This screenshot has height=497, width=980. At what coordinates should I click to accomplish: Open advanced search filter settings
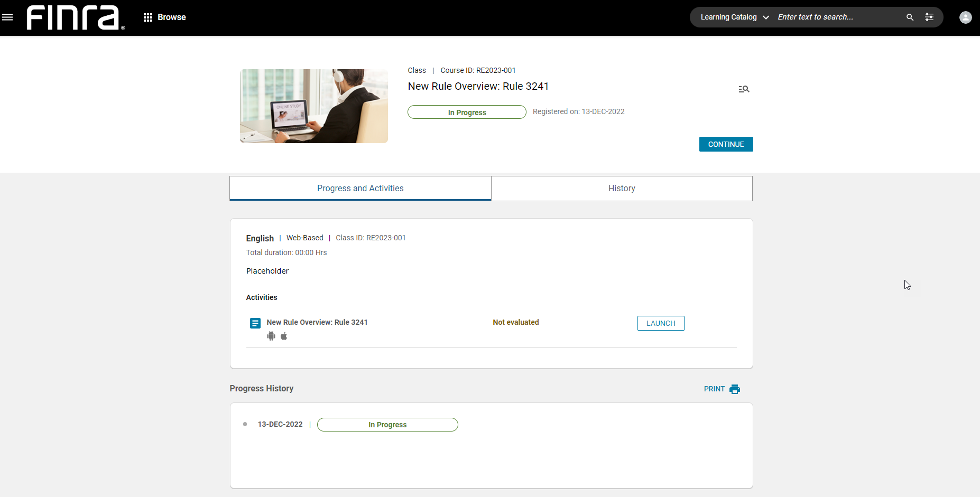[929, 17]
